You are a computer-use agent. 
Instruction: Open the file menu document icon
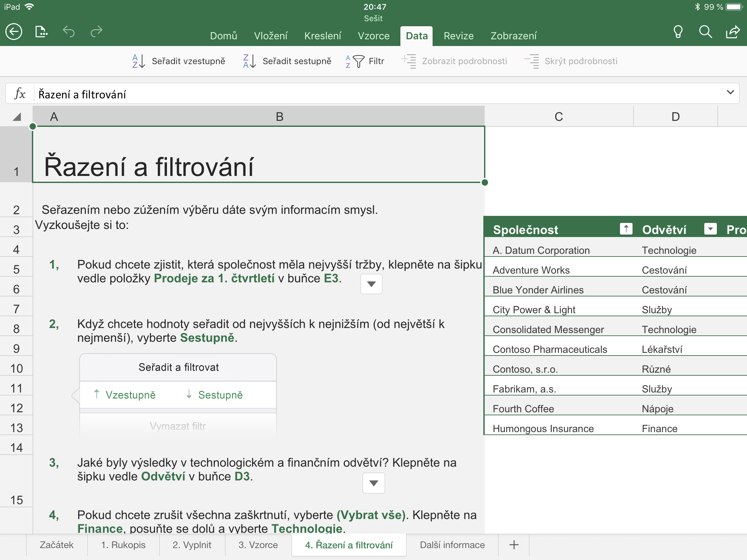[x=41, y=32]
